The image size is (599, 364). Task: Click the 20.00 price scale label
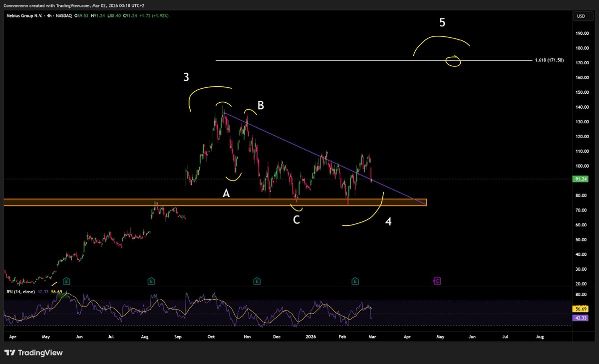point(582,284)
